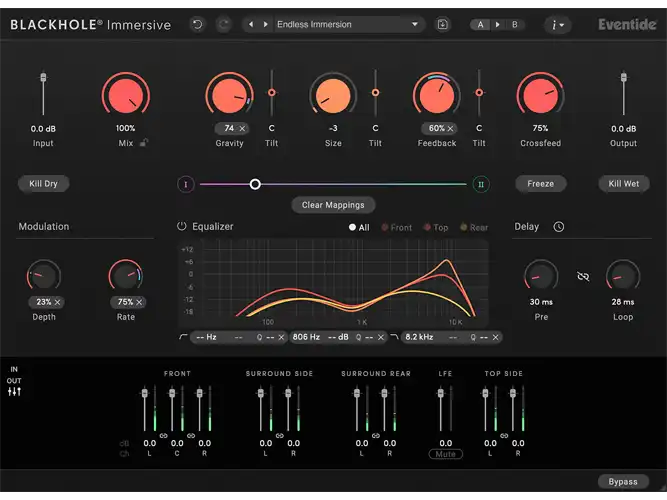Click the mixer faders icon
The width and height of the screenshot is (667, 500).
pyautogui.click(x=14, y=392)
